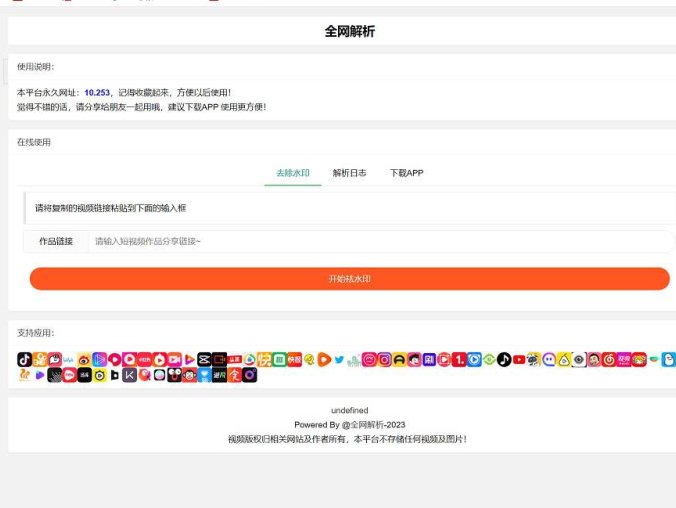Screen dimensions: 676x508
Task: Click the black icon with googly eyes
Action: 175,375
